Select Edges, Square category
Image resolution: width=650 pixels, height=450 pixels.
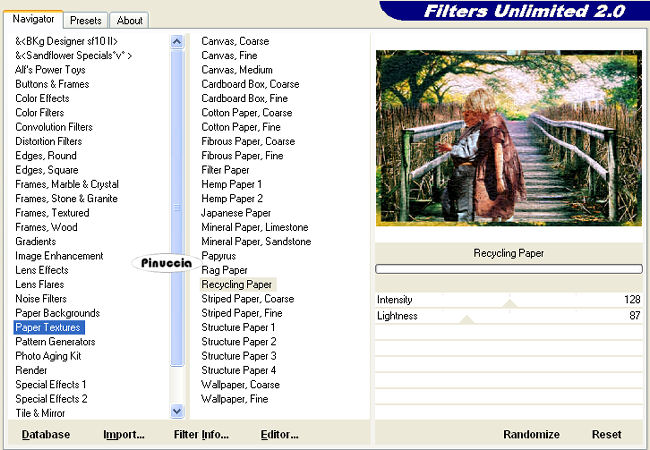tap(46, 170)
